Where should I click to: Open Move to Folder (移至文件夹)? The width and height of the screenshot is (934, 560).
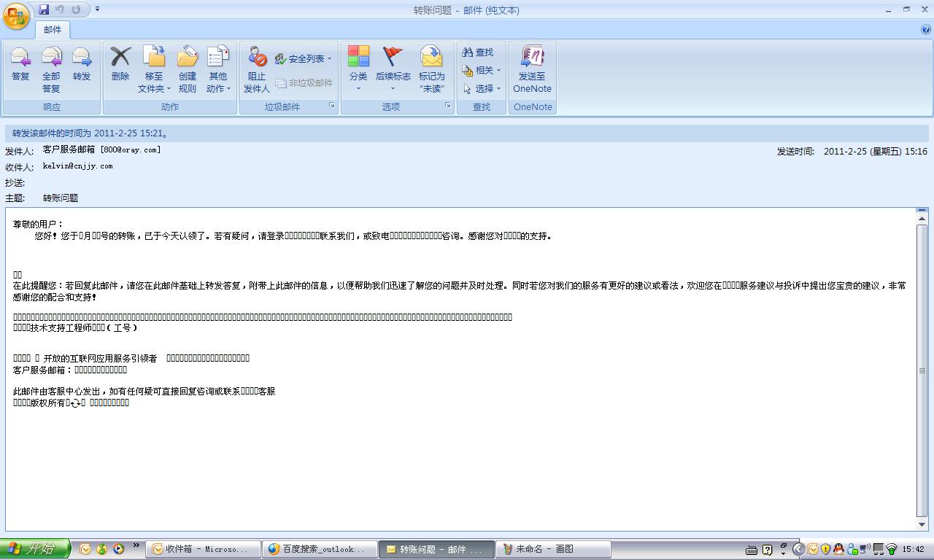(x=154, y=70)
